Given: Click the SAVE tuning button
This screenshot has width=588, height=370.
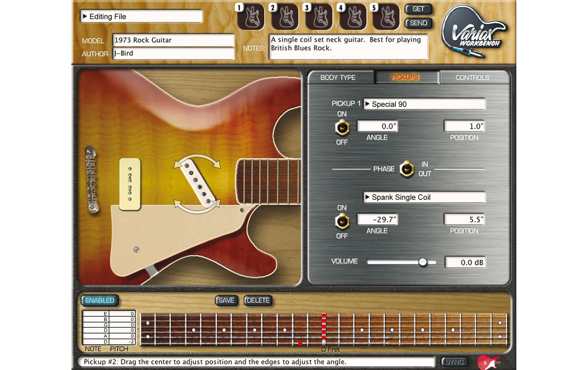Looking at the screenshot, I should point(226,300).
